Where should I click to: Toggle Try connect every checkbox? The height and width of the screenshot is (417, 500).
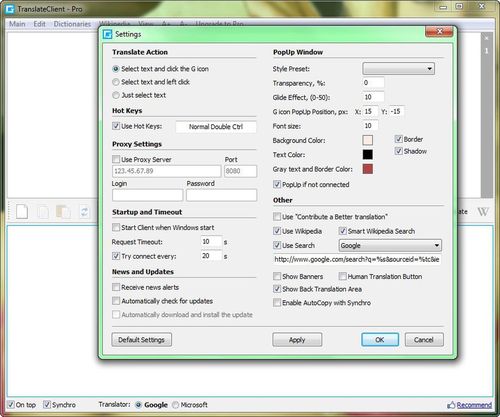click(x=116, y=256)
